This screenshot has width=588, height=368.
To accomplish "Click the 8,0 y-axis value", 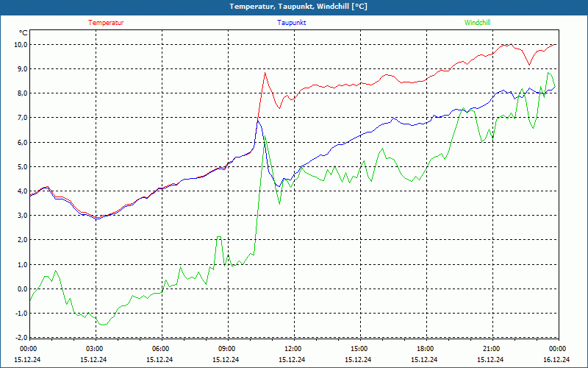I will click(22, 93).
